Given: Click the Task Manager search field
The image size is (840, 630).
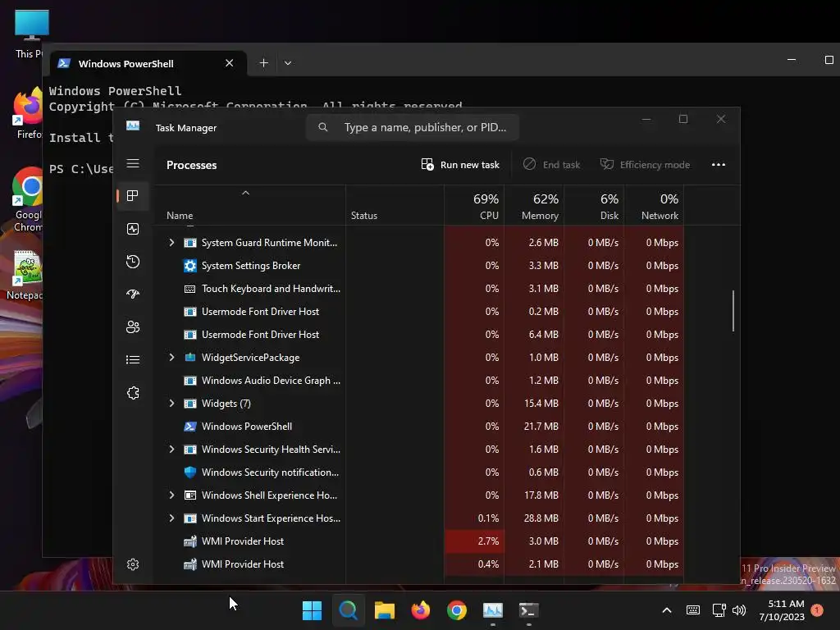Looking at the screenshot, I should tap(413, 127).
